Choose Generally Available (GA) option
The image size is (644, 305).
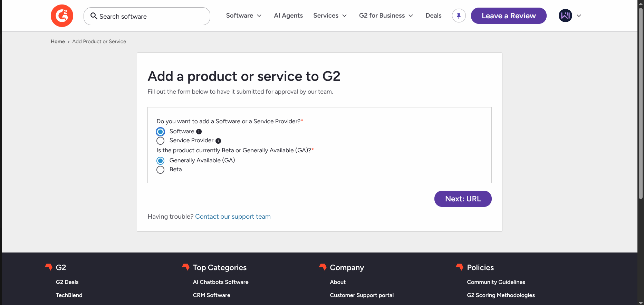[160, 161]
